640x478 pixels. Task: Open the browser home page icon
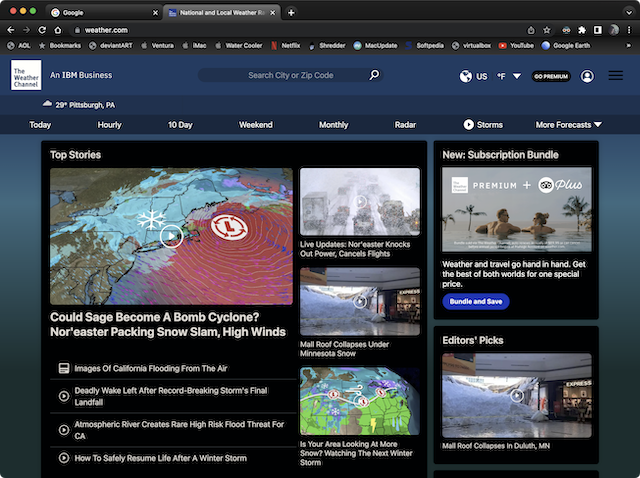click(58, 30)
